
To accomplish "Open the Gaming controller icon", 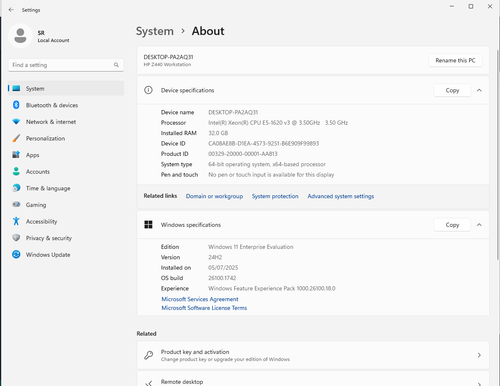I will (16, 204).
